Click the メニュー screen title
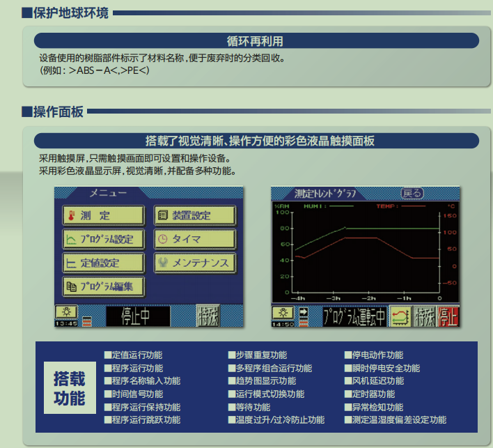The image size is (493, 448). coord(109,193)
